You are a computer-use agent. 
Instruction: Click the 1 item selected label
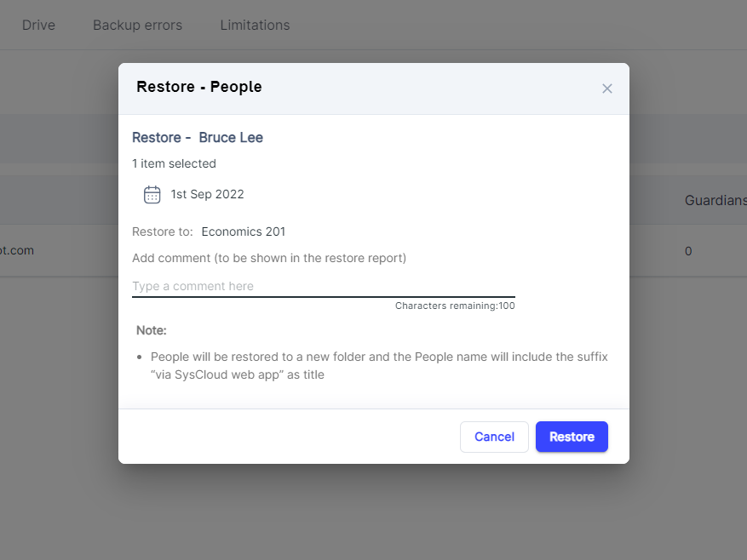(174, 163)
